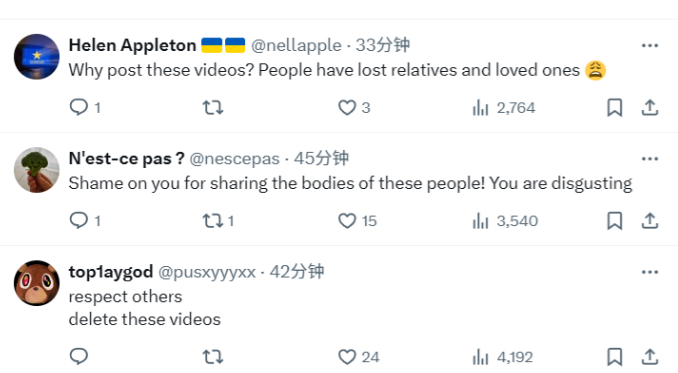
Task: Open view count 3,540 analytics
Action: tap(505, 220)
